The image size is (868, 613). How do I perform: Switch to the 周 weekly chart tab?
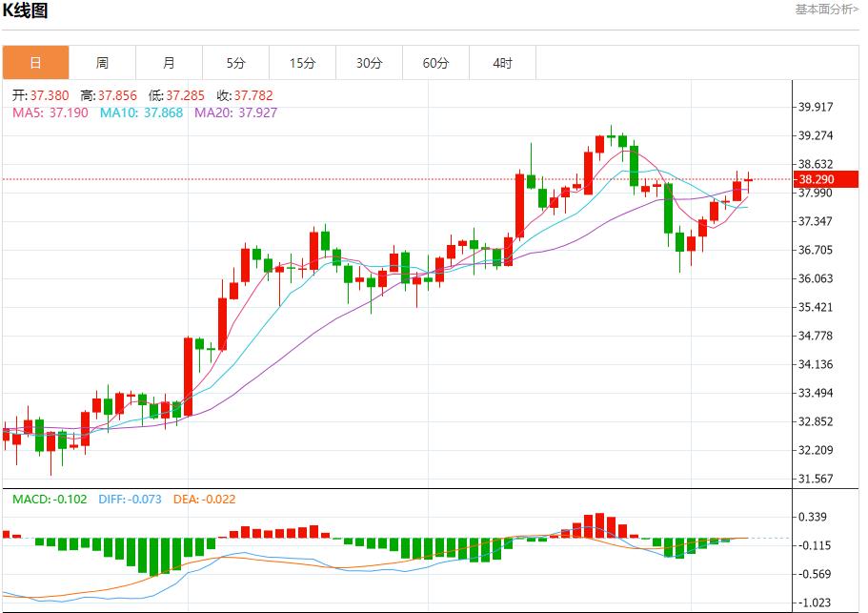click(103, 61)
